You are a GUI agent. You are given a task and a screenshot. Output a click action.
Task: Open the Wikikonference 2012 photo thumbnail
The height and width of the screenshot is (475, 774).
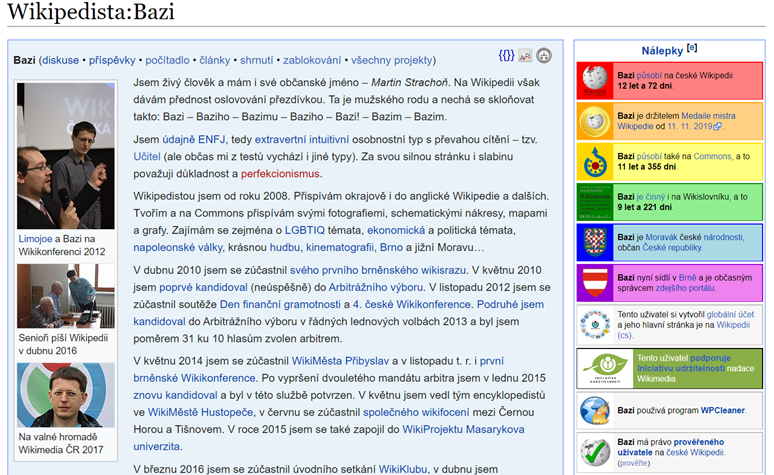click(x=65, y=155)
